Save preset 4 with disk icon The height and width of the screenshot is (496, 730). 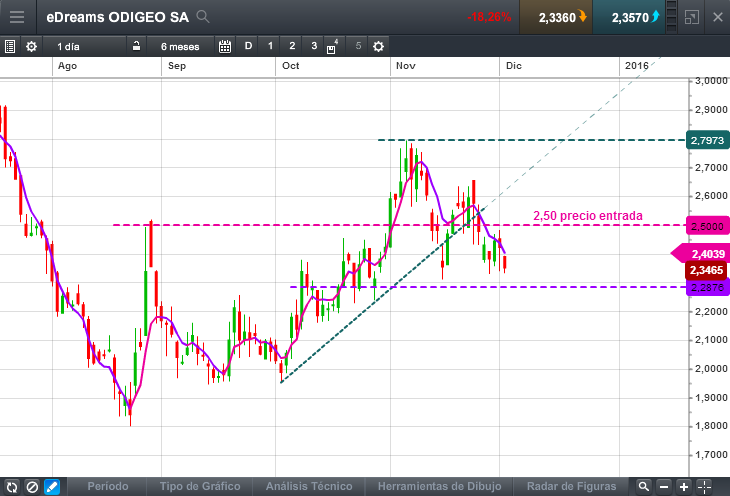click(332, 47)
